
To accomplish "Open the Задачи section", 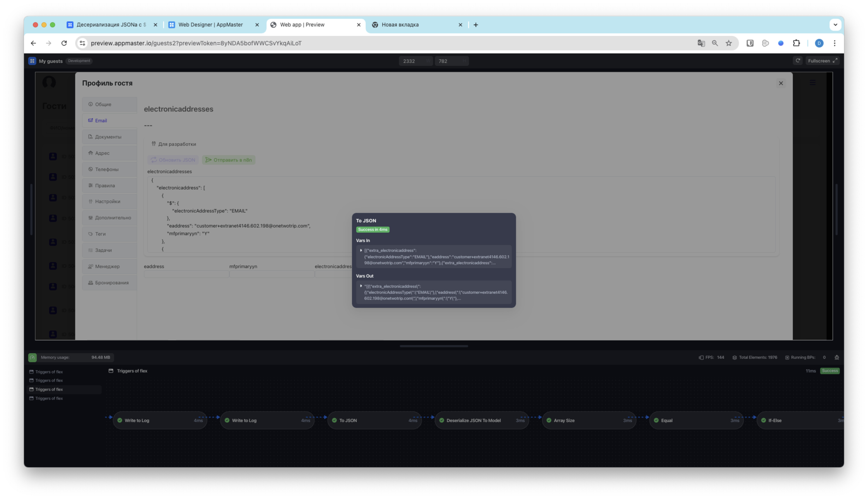I will click(x=110, y=250).
